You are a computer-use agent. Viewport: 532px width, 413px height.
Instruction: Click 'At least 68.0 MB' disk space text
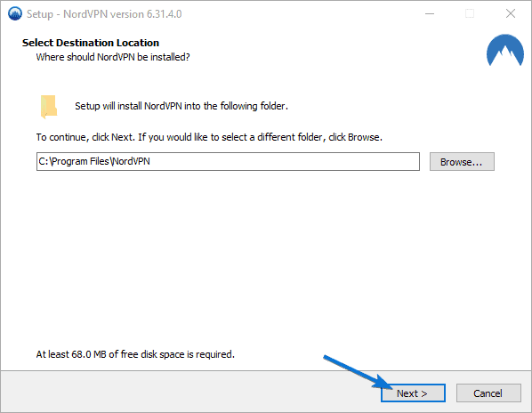(x=135, y=354)
